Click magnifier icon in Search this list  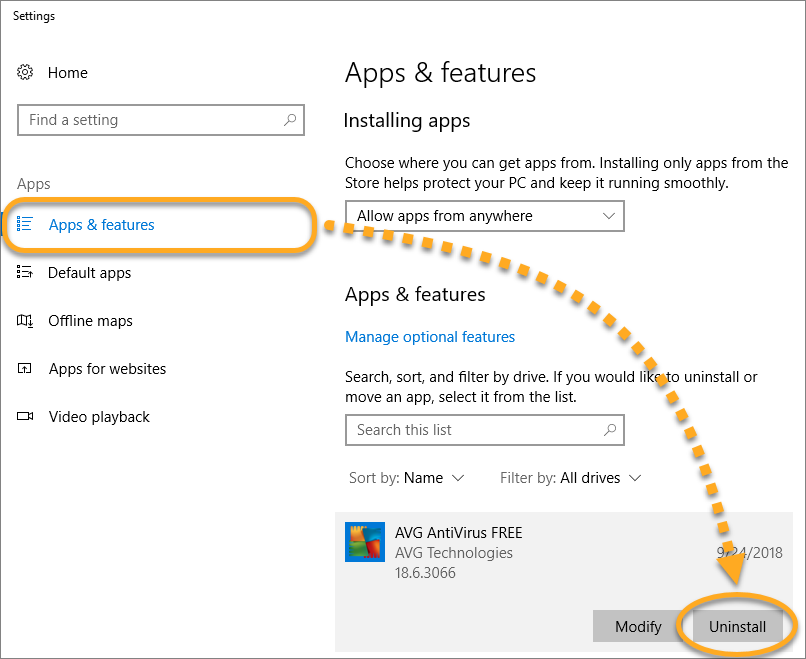point(610,430)
